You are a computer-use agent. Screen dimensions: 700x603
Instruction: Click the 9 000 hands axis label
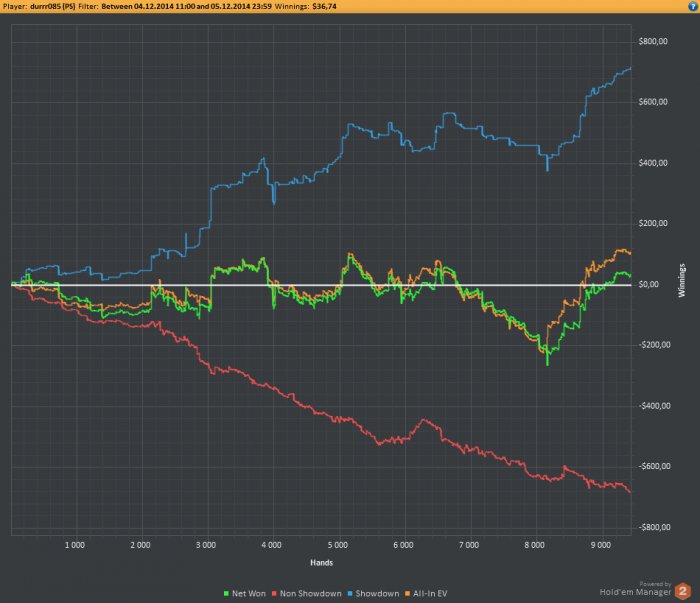click(x=600, y=545)
